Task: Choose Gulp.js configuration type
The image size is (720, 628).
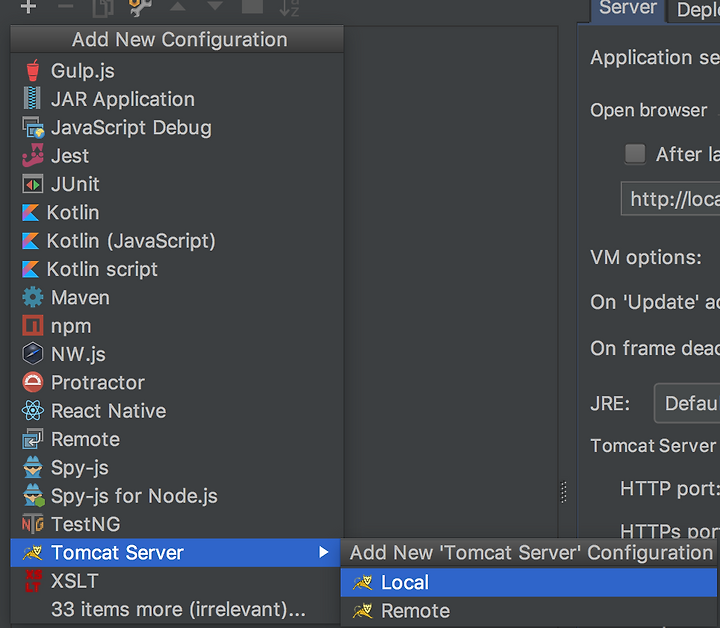Action: pos(177,71)
